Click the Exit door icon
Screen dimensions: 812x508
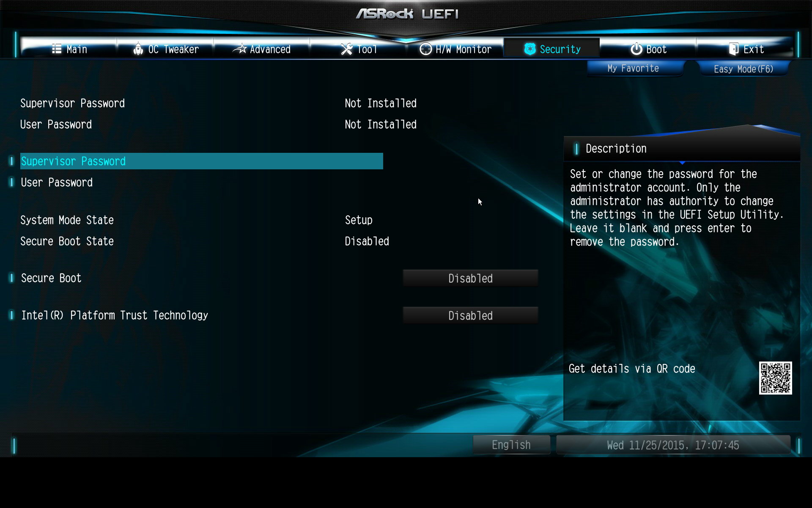click(734, 49)
